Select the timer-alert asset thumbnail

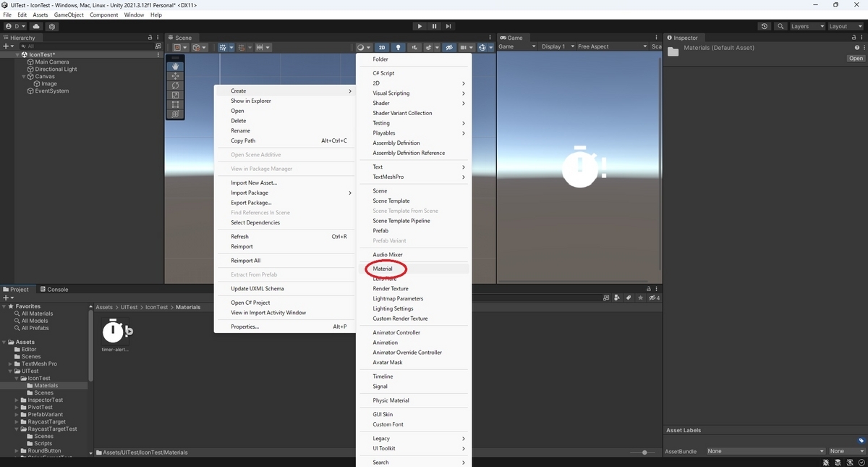[x=115, y=332]
